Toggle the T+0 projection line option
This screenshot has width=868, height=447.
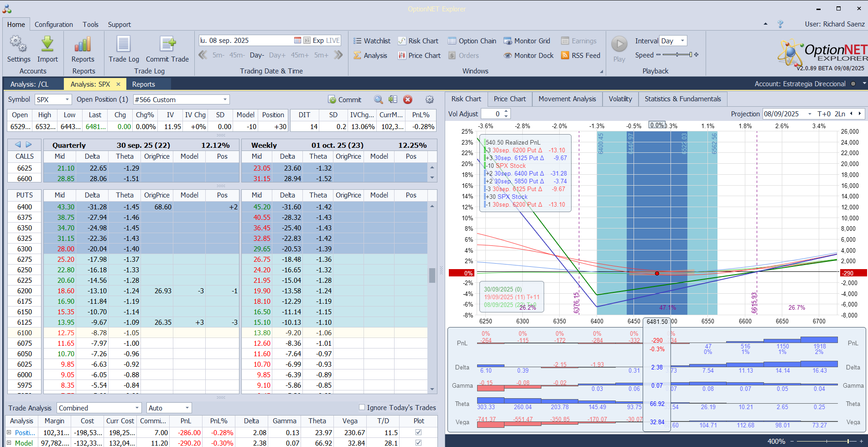(x=824, y=114)
